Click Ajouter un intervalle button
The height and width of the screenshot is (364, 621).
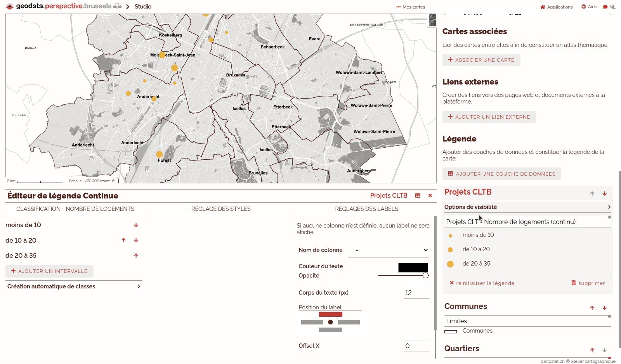(x=49, y=271)
